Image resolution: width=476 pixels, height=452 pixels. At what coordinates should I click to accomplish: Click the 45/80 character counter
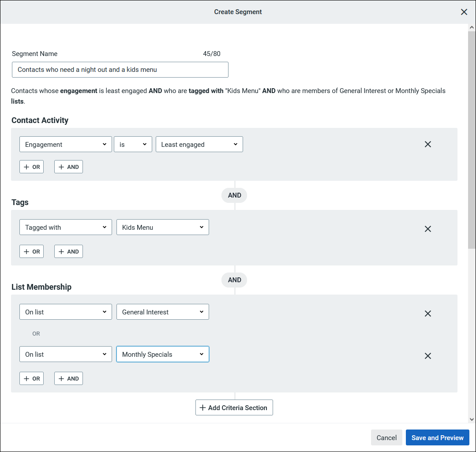(212, 54)
